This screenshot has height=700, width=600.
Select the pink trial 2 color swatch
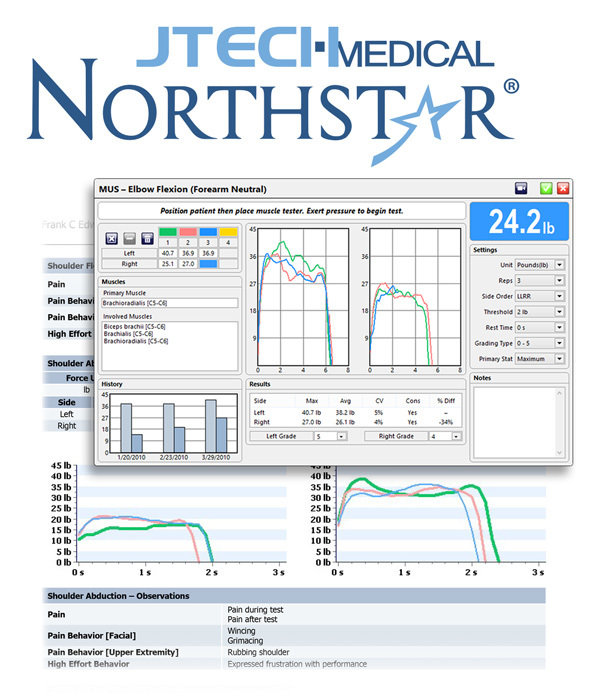(188, 232)
